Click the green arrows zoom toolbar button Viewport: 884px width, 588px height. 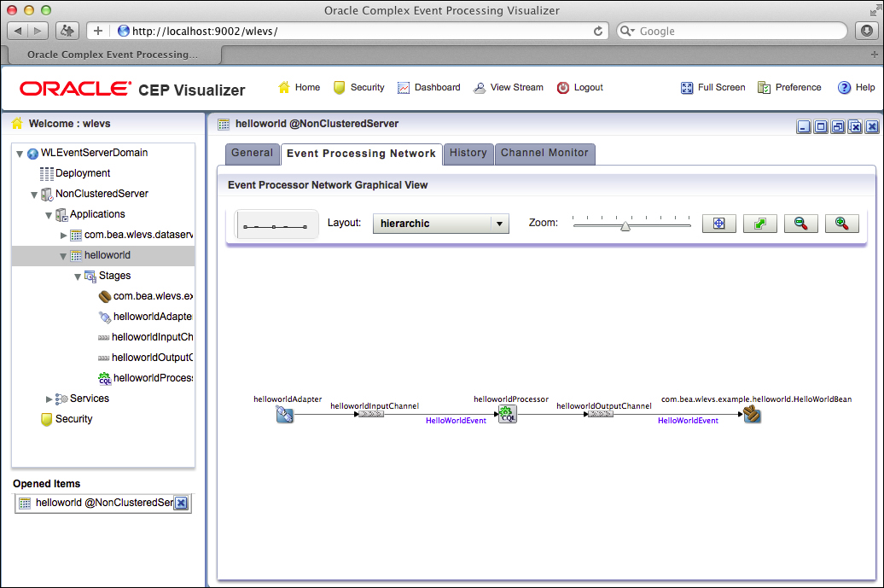759,224
